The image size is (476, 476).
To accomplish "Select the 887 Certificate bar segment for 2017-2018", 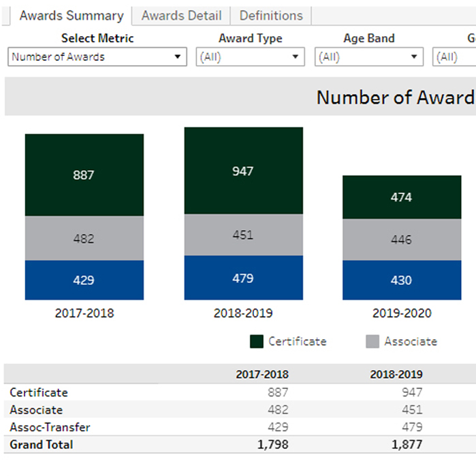I will 84,175.
